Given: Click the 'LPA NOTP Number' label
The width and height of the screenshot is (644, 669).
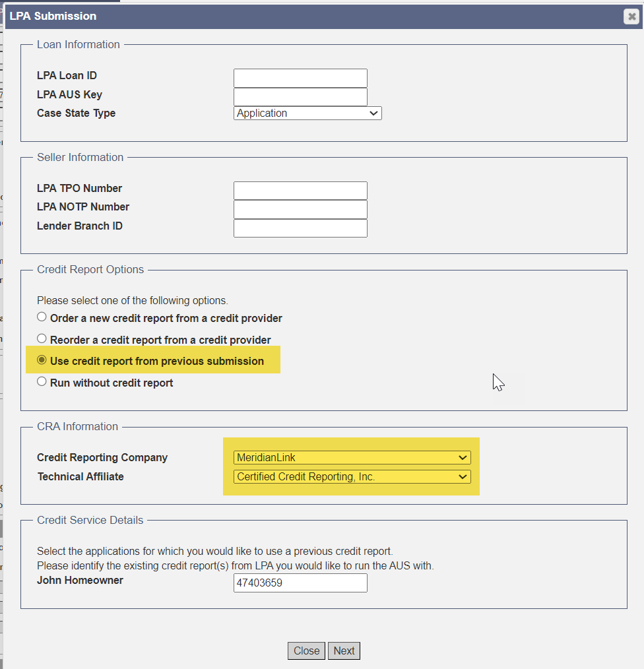Looking at the screenshot, I should pos(83,207).
